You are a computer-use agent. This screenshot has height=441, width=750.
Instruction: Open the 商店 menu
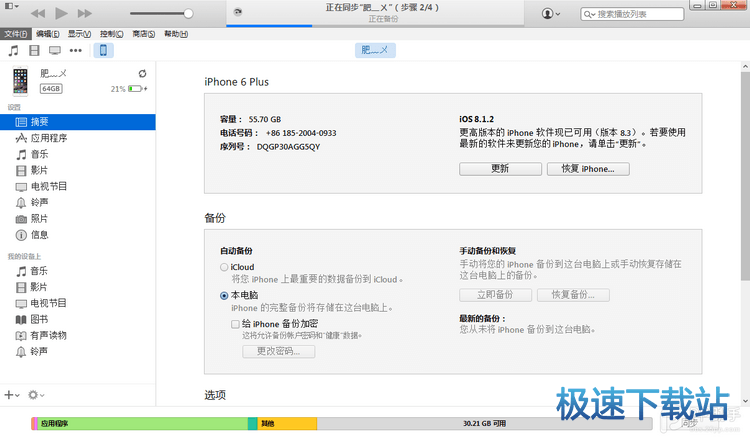(x=143, y=34)
